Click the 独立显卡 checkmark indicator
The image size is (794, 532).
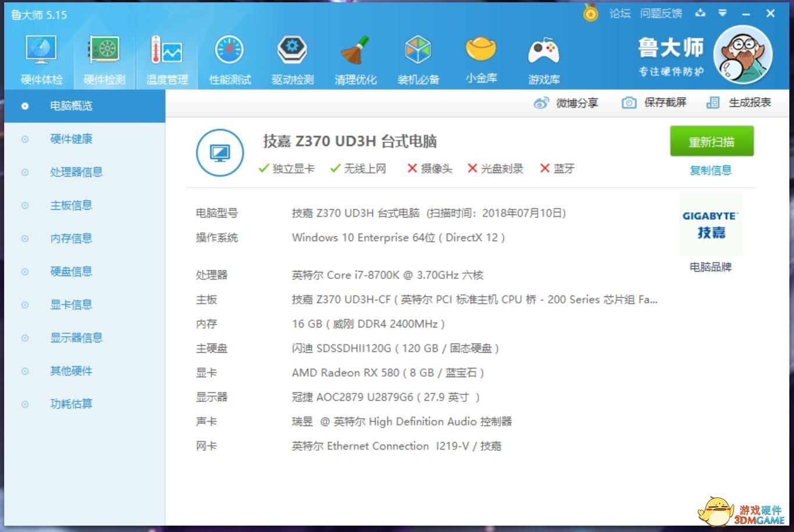click(x=286, y=169)
